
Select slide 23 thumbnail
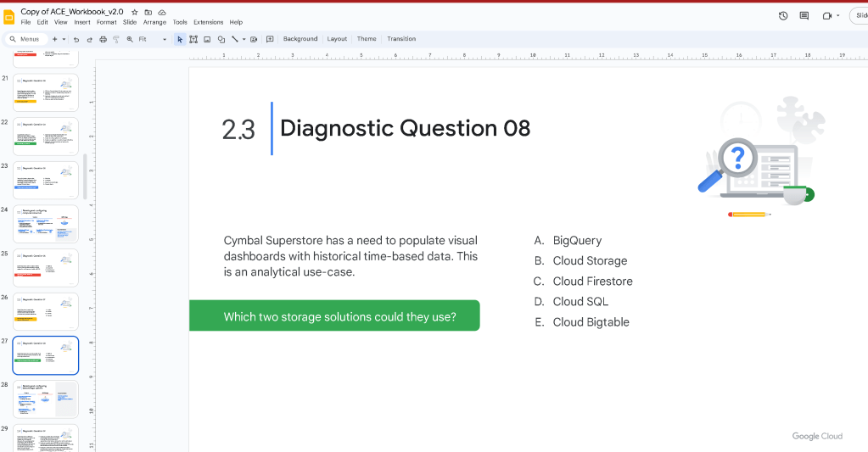[45, 180]
